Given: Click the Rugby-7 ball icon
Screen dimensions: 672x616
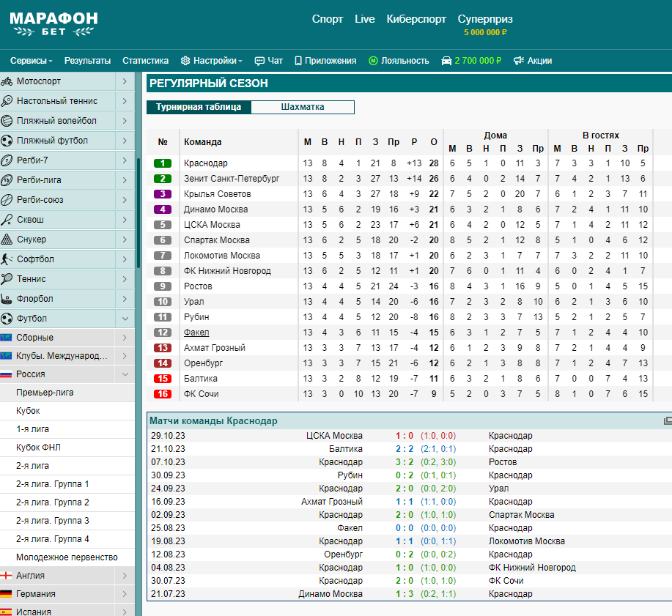Looking at the screenshot, I should tap(7, 160).
